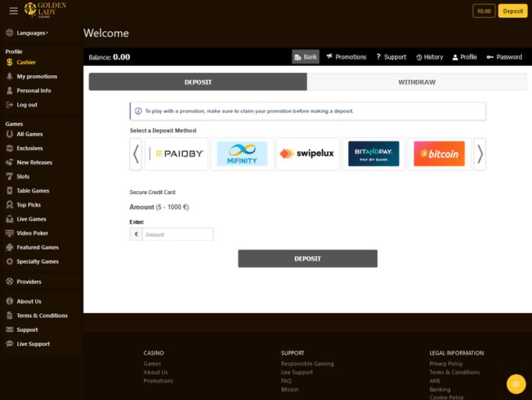Click the Amount input field
This screenshot has width=532, height=400.
pyautogui.click(x=177, y=234)
